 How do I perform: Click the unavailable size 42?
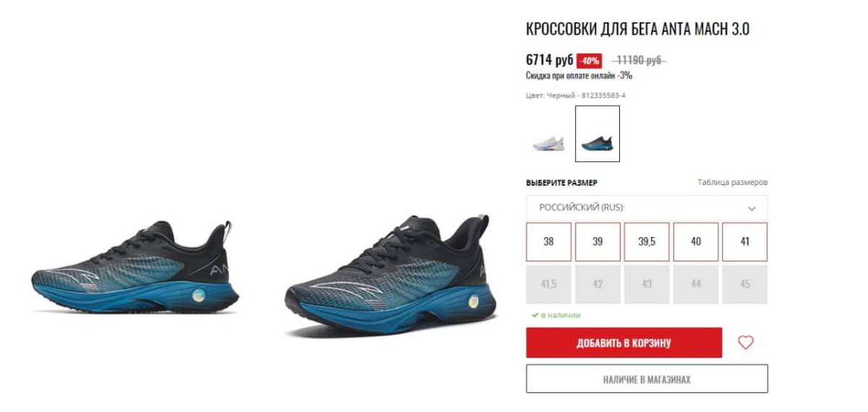pyautogui.click(x=597, y=284)
